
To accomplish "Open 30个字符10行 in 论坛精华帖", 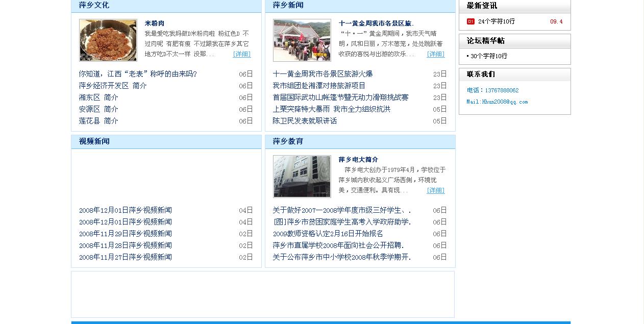I will [x=489, y=56].
